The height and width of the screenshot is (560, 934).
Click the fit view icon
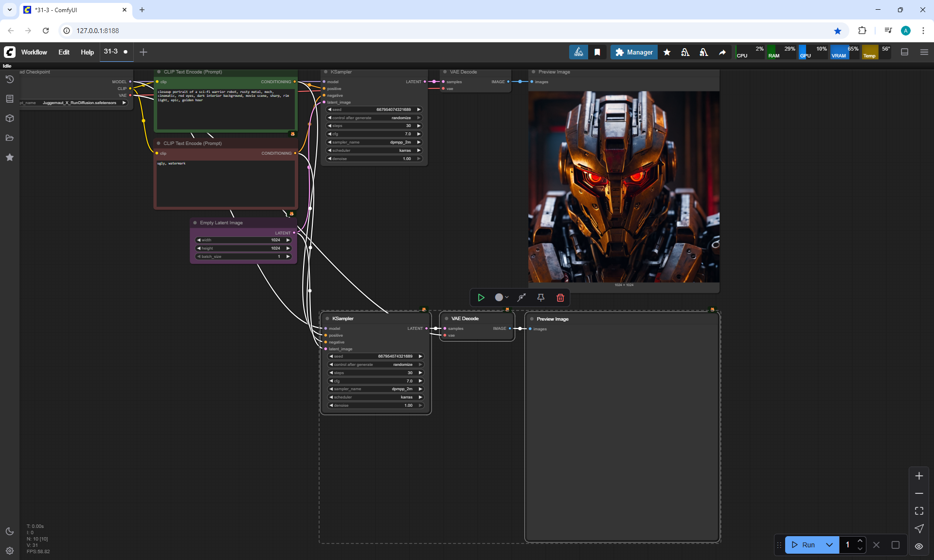click(918, 511)
